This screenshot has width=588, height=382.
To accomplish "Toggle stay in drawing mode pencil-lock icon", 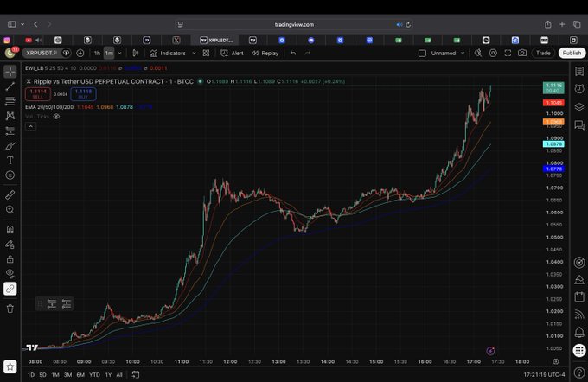I will [x=10, y=245].
